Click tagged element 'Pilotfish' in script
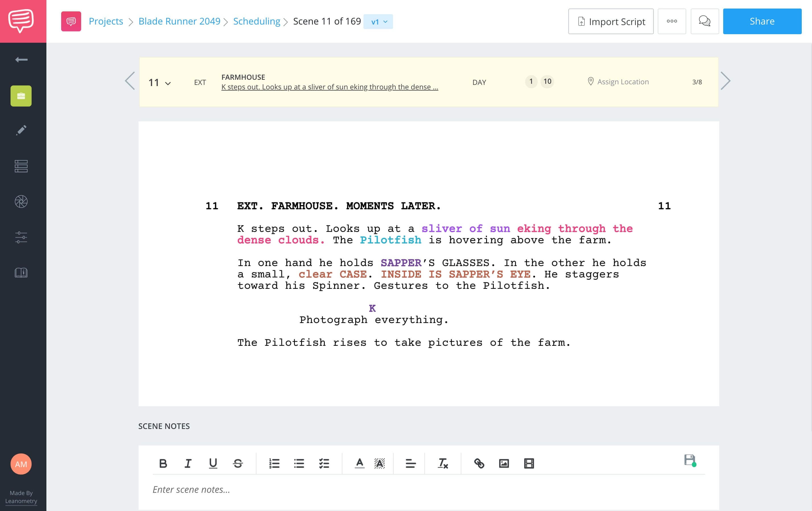812x511 pixels. [x=390, y=240]
